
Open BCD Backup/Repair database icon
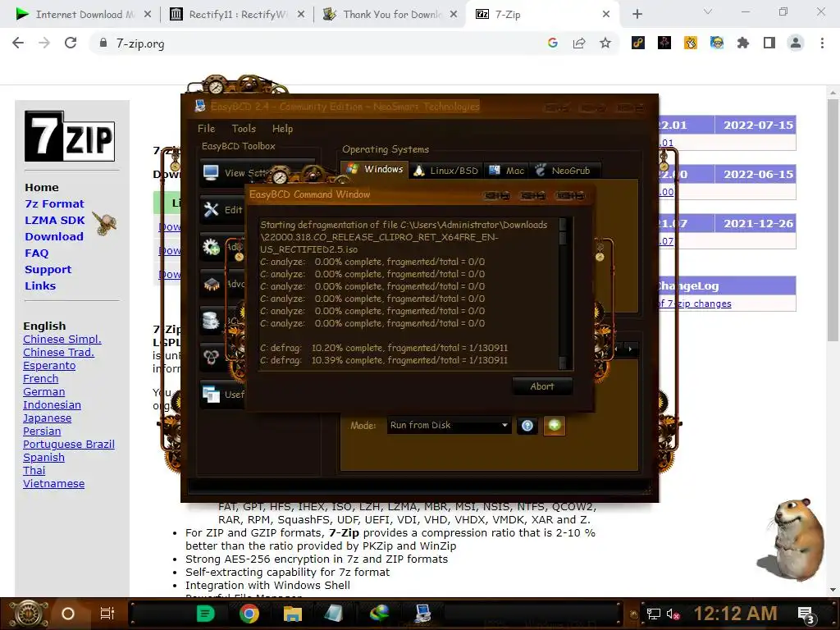211,321
